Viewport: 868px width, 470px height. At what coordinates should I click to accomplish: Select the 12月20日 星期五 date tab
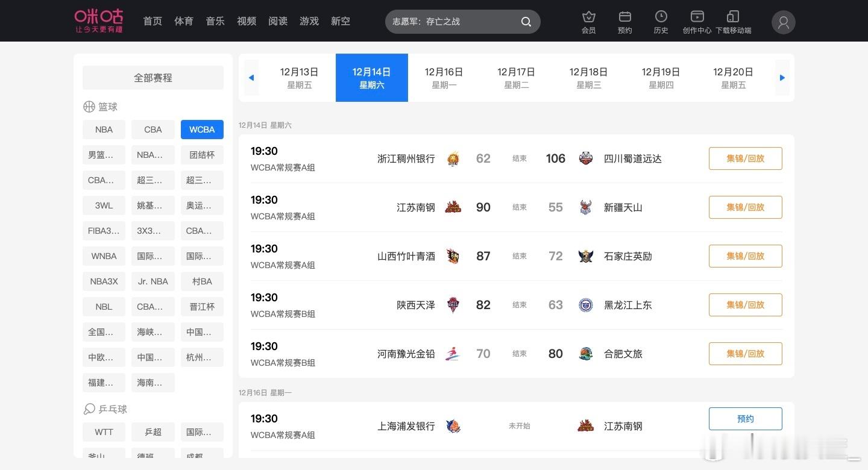click(734, 78)
